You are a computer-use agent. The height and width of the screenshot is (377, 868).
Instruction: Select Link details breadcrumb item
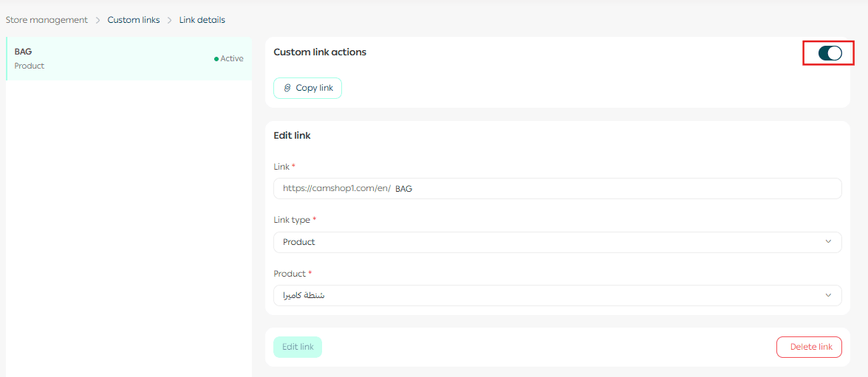pyautogui.click(x=202, y=20)
